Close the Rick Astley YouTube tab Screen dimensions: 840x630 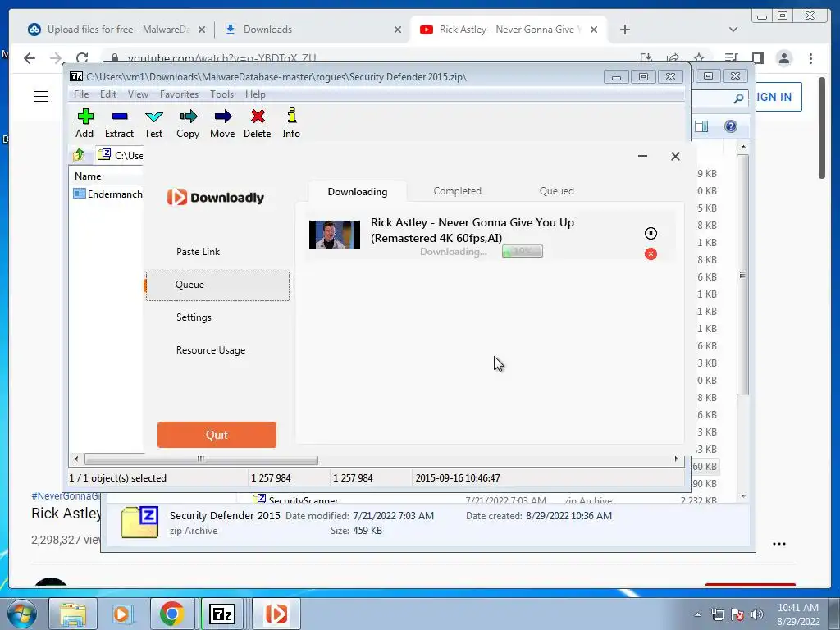[594, 30]
